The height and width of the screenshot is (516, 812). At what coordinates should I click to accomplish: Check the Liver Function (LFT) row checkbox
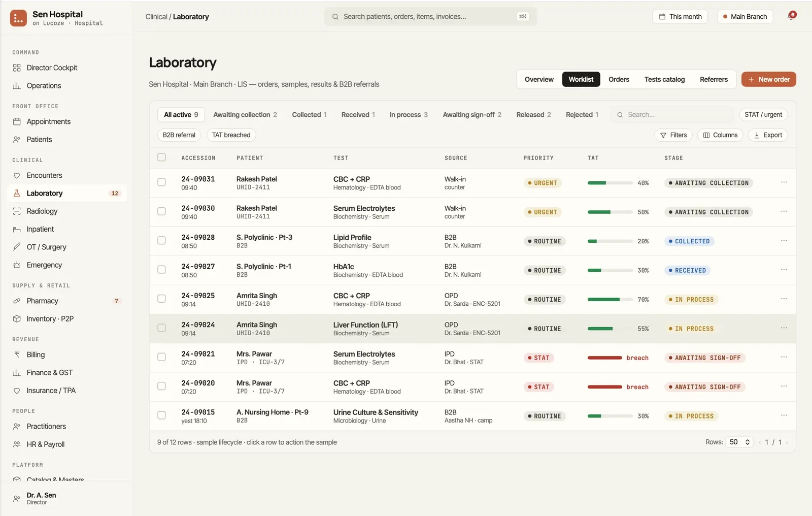(161, 328)
